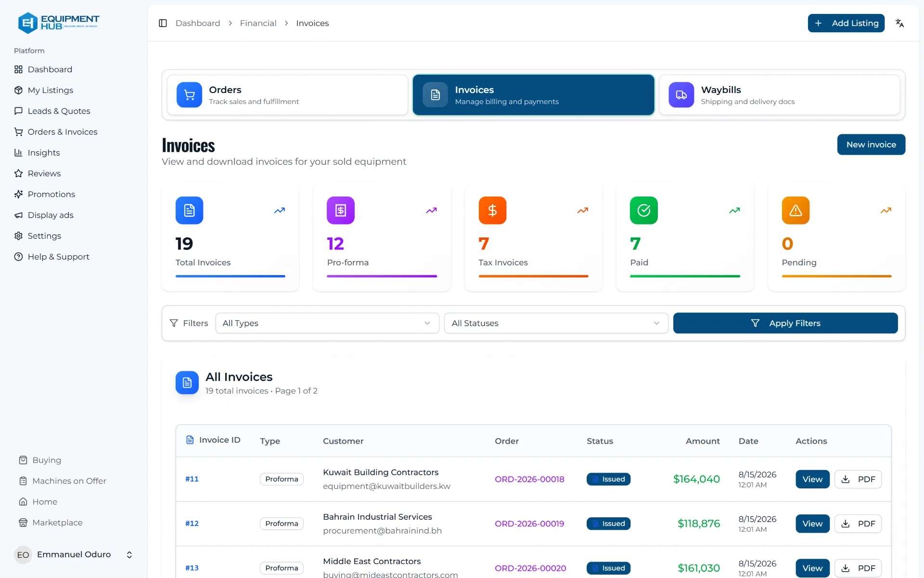The image size is (924, 578).
Task: Click the purple Pro-forma receipt icon
Action: [341, 210]
